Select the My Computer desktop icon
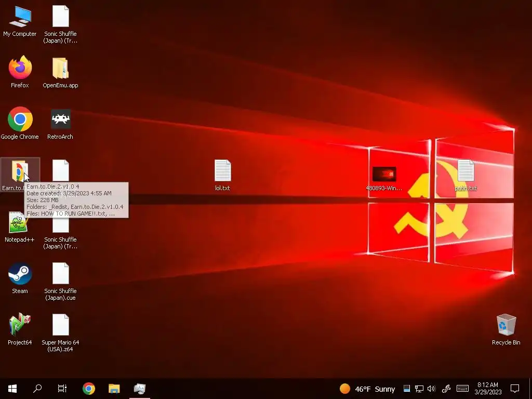The image size is (532, 399). [x=20, y=21]
